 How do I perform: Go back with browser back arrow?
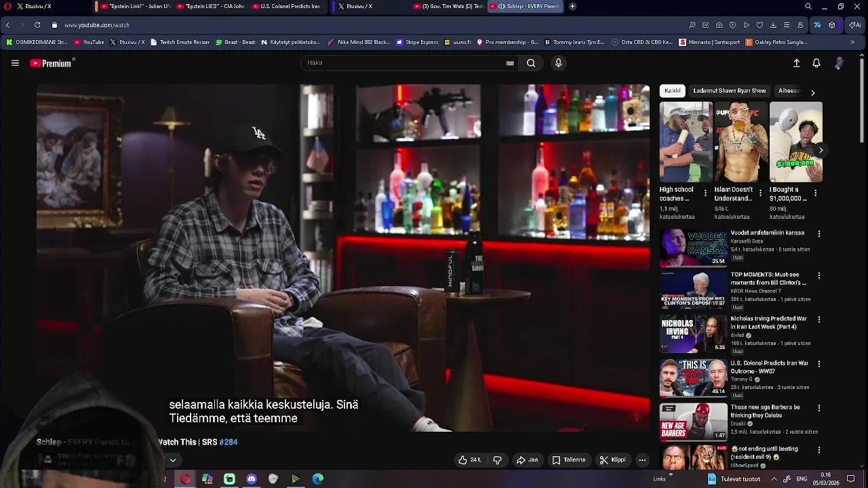click(7, 25)
